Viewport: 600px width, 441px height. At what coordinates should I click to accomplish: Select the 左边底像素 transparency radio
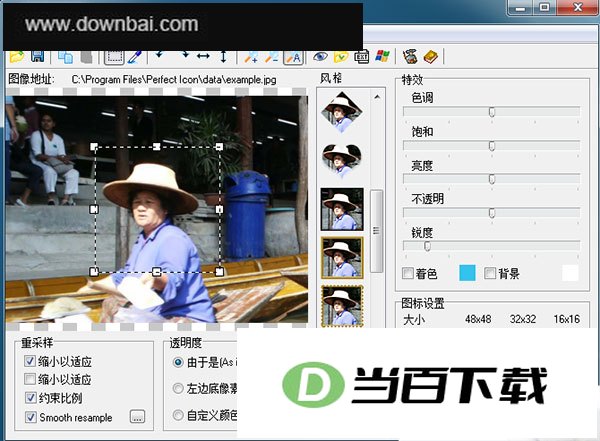point(178,389)
